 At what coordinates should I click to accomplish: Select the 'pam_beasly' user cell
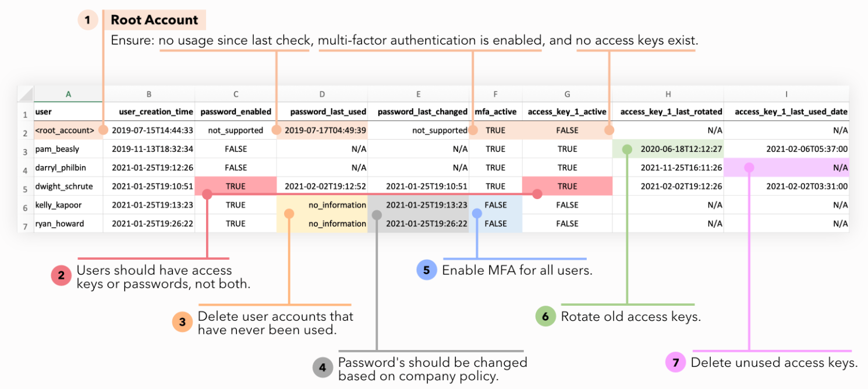[69, 149]
